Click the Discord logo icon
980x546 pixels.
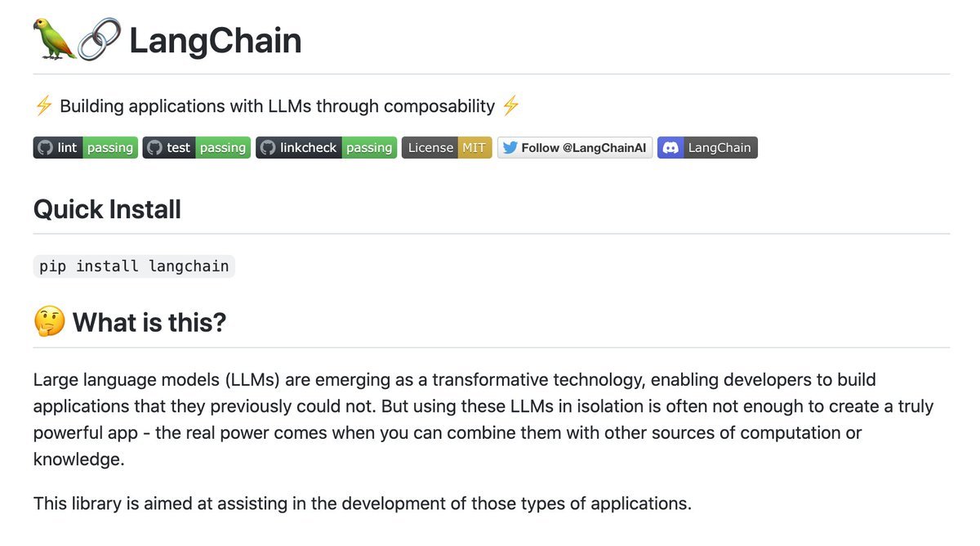(x=670, y=148)
